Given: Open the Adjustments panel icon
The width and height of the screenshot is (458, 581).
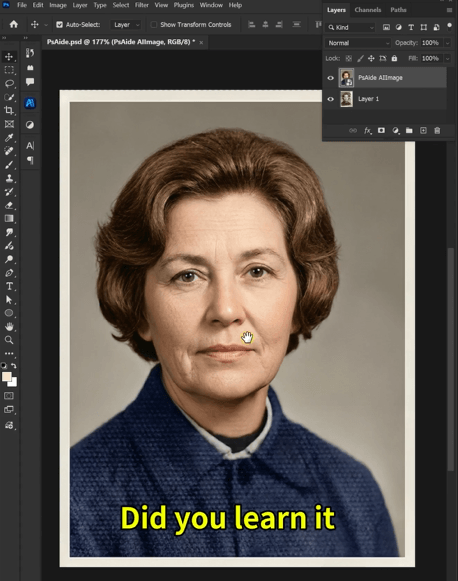Looking at the screenshot, I should pos(30,125).
